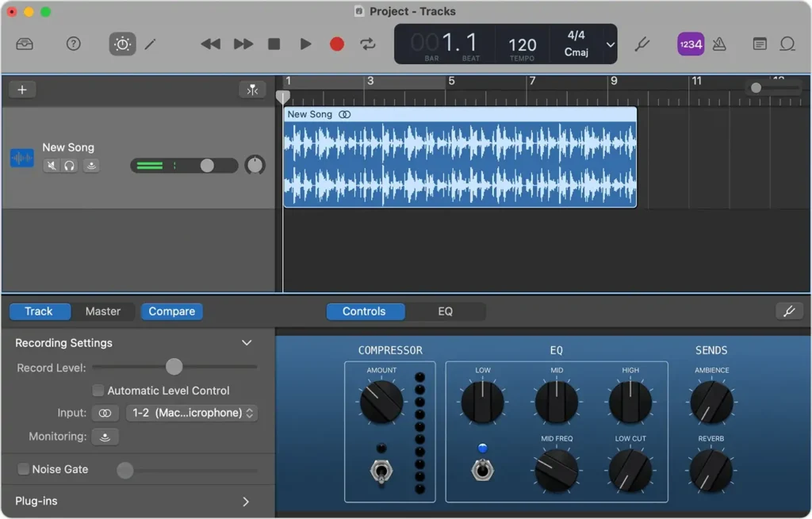The image size is (812, 519).
Task: Switch to the Master tab
Action: 103,311
